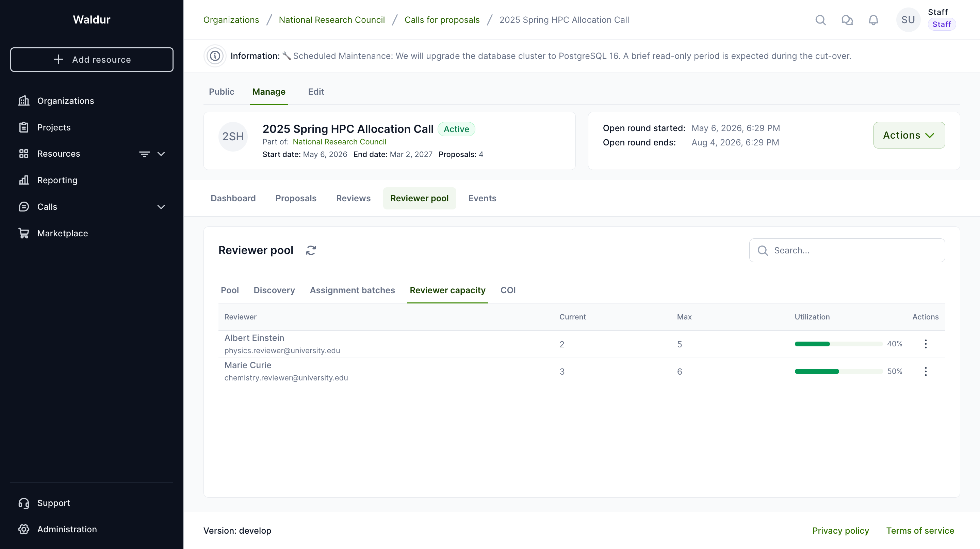The width and height of the screenshot is (980, 549).
Task: Click the Projects clipboard icon in sidebar
Action: (23, 127)
